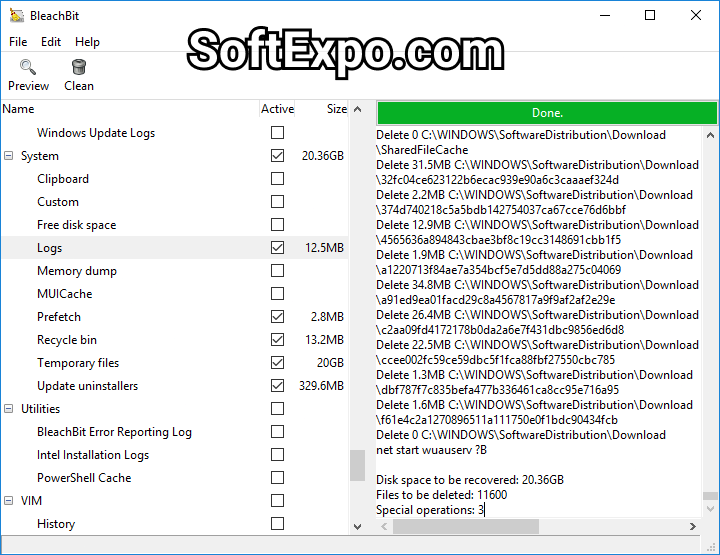Click the cleaner list scroll up arrow
Screen dimensions: 720x555
357,109
